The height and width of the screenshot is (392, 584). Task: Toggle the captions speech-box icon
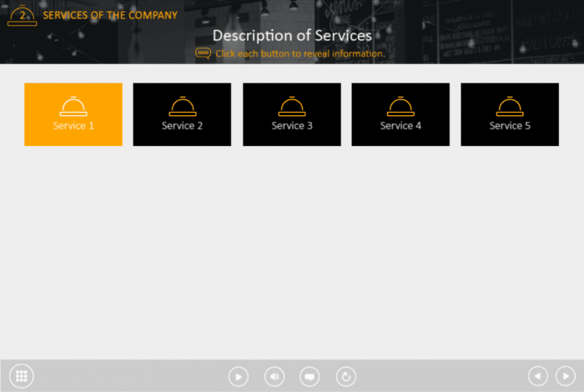coord(310,377)
